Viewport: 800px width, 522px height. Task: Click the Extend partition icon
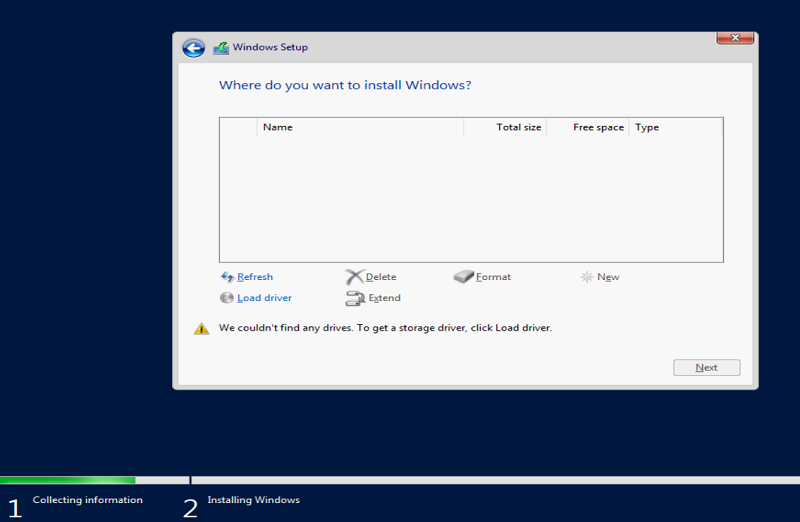[355, 298]
